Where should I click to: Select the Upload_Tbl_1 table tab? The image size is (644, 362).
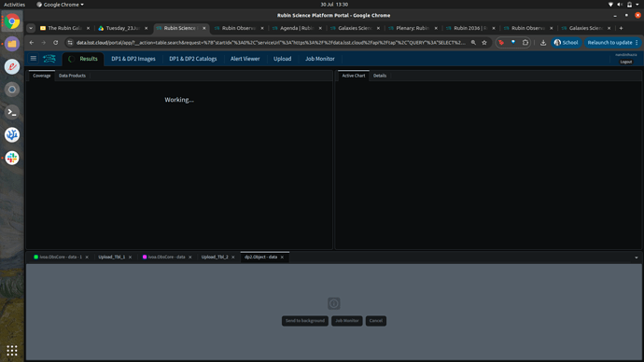click(111, 257)
